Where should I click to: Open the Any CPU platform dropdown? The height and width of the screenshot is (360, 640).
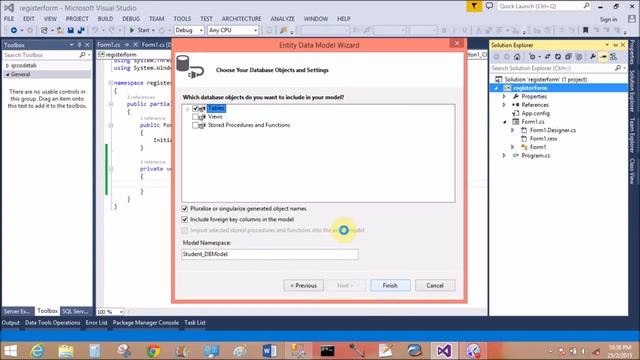click(x=233, y=30)
